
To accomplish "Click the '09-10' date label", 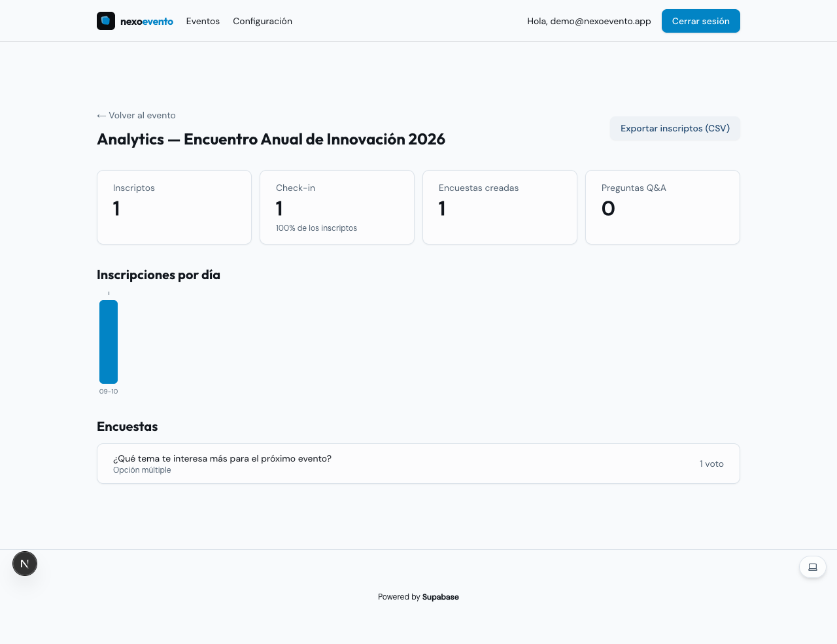I will click(109, 392).
